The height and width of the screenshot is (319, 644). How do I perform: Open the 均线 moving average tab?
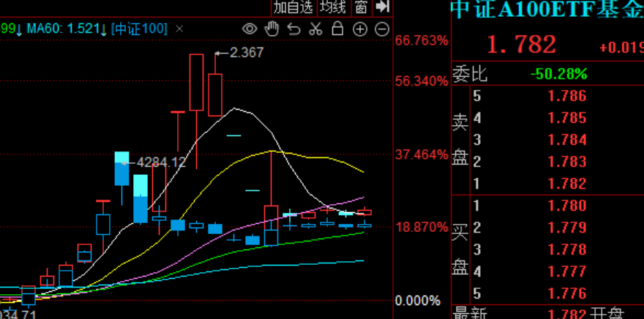[x=334, y=7]
